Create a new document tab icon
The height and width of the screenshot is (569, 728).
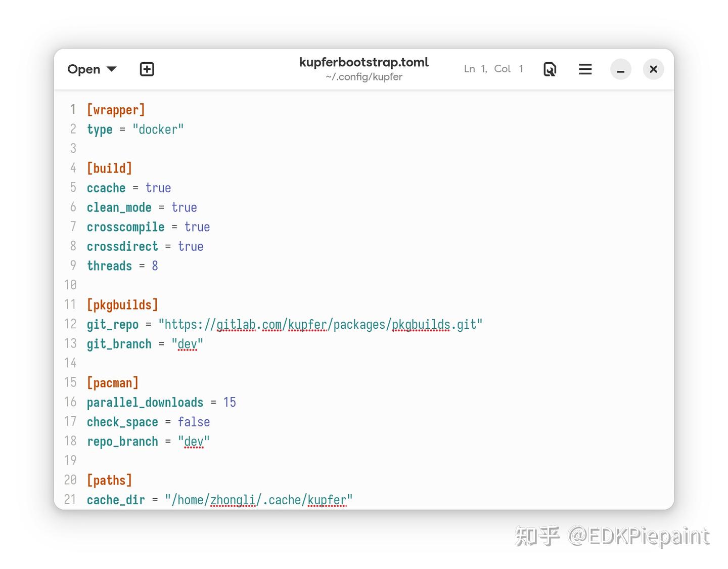pos(147,69)
